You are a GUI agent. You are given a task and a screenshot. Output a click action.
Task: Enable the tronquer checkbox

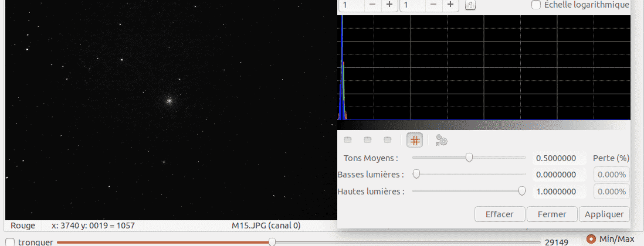[11, 242]
